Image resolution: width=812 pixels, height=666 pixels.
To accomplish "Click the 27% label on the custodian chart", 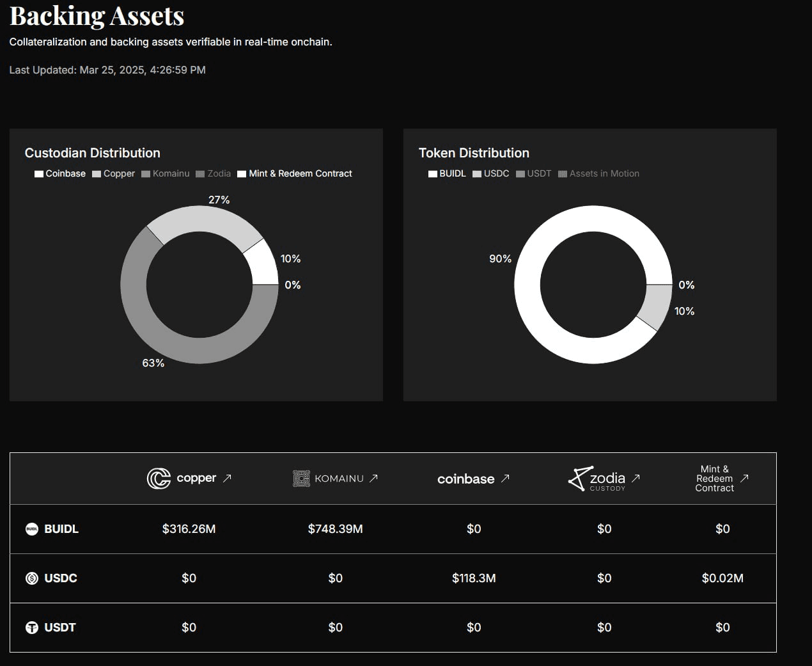I will (x=219, y=200).
